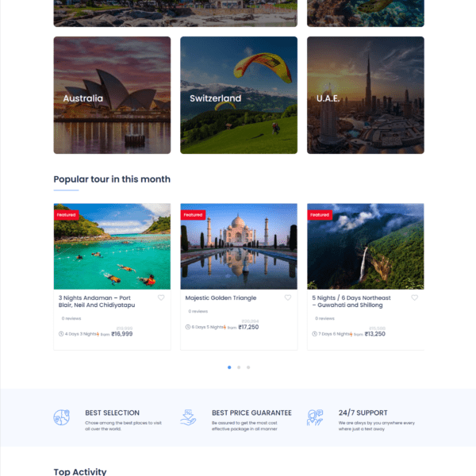Click the hand icon for Best Price Guarantee

188,417
